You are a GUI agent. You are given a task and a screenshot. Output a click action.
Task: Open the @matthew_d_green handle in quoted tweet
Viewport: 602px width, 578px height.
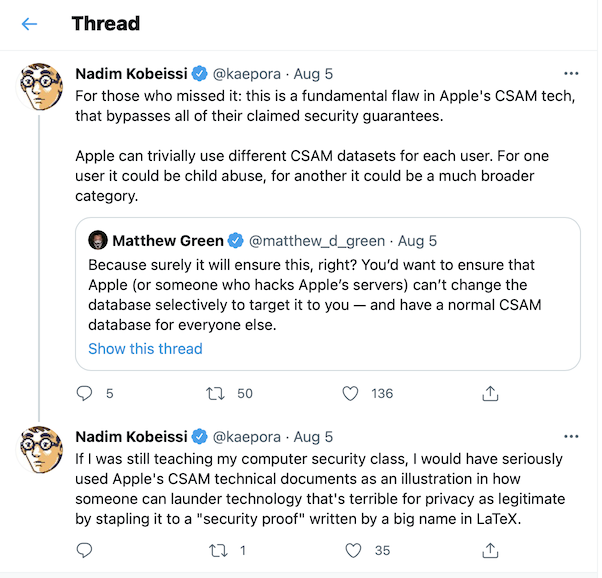315,241
